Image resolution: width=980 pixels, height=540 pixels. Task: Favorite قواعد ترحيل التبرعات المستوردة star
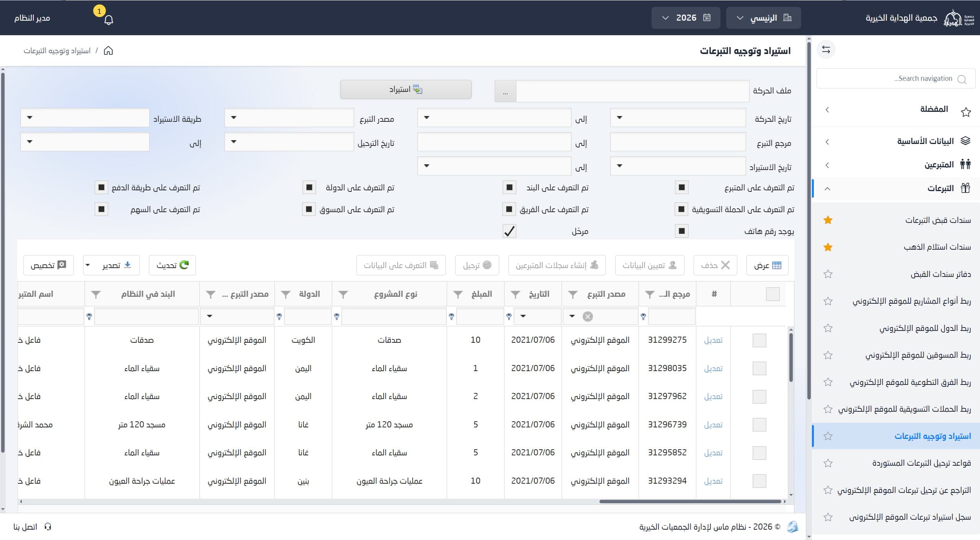(828, 463)
